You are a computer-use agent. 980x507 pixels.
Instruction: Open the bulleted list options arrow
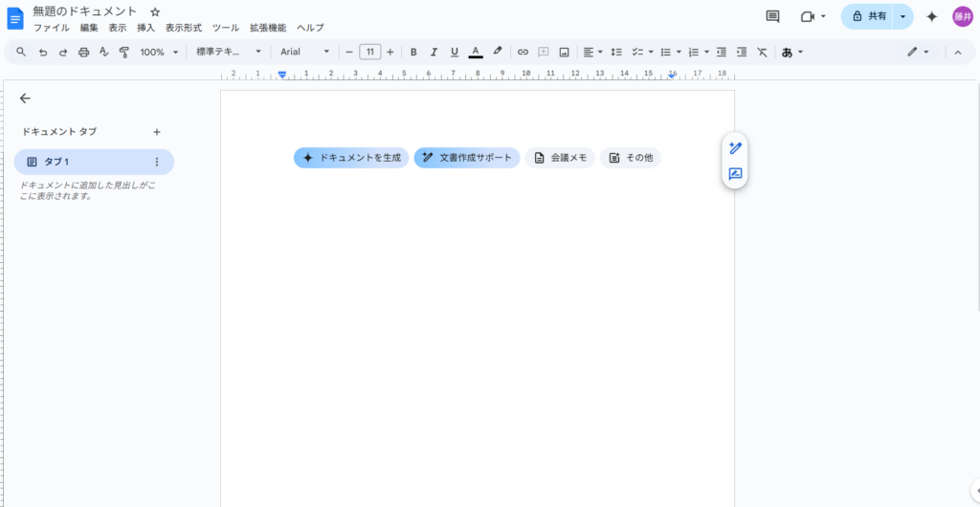pos(679,52)
